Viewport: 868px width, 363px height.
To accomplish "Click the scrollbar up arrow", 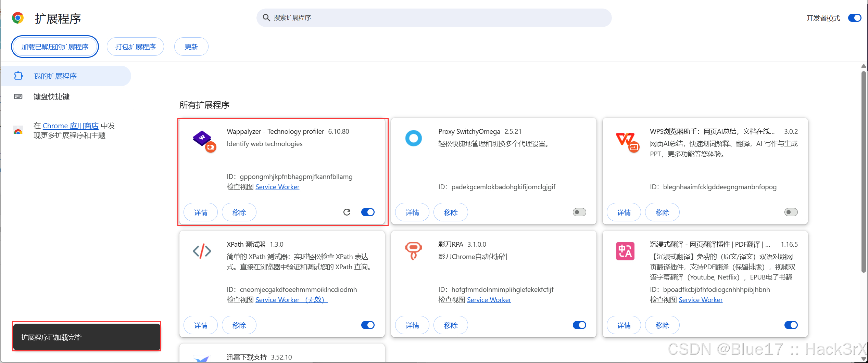I will (x=864, y=66).
